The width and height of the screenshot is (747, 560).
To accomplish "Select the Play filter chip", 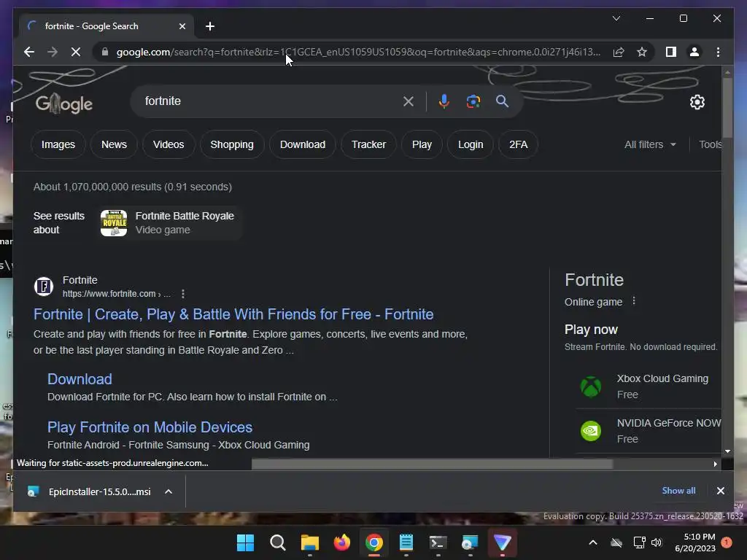I will tap(422, 144).
